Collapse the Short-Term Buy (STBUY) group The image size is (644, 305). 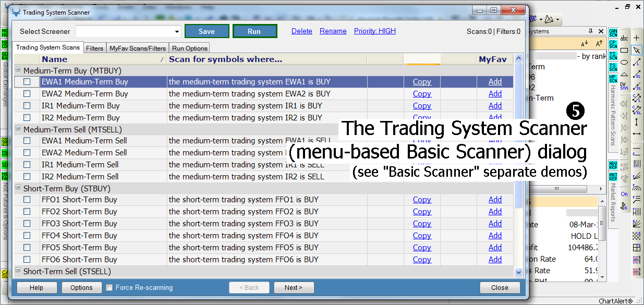(x=18, y=188)
